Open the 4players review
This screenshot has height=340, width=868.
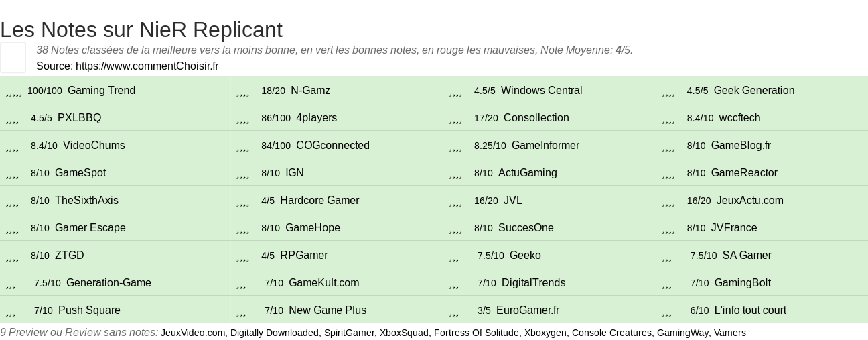pyautogui.click(x=316, y=118)
